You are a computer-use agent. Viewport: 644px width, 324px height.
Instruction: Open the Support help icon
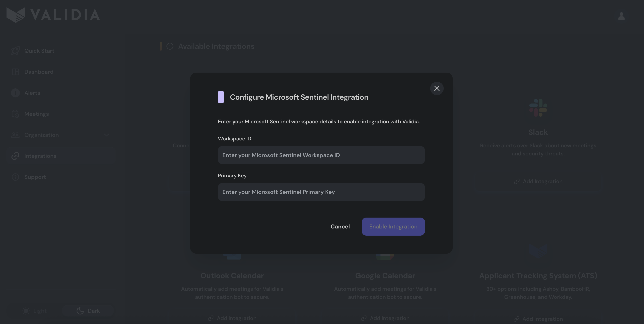pos(15,177)
